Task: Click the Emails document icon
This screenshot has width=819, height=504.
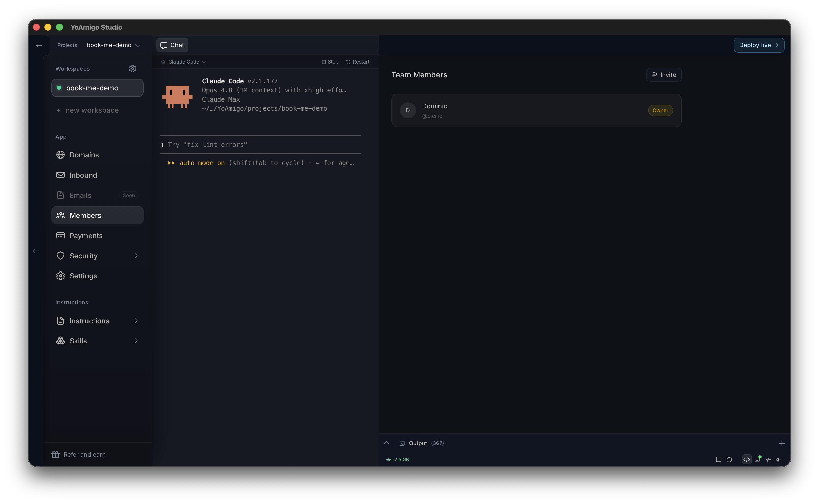Action: click(60, 195)
